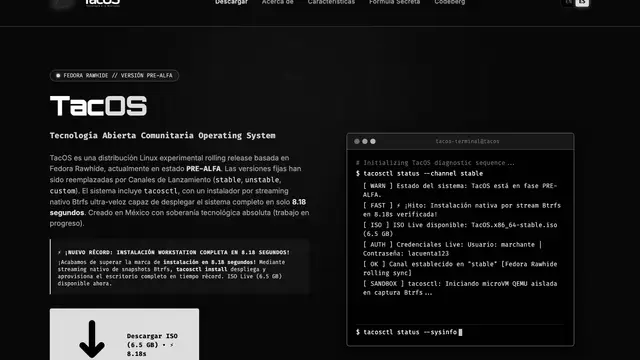Click the [ OK ] Canal establecido line
The width and height of the screenshot is (640, 360).
click(460, 268)
